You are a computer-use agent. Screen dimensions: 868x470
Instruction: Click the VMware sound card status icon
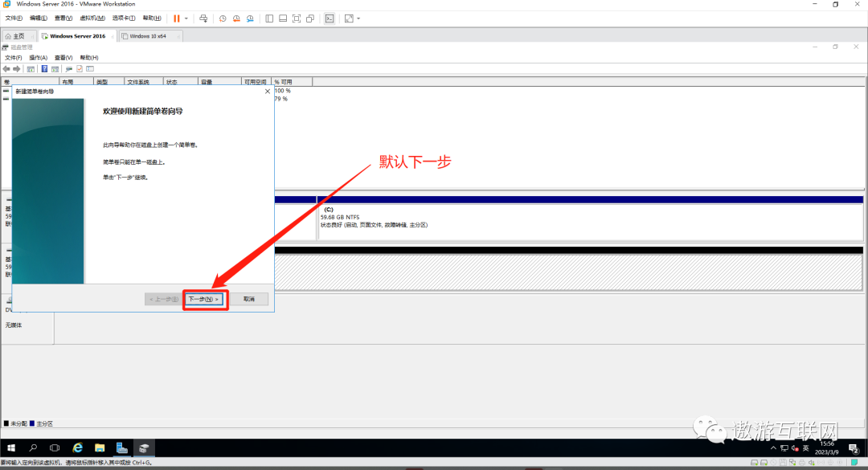point(812,463)
